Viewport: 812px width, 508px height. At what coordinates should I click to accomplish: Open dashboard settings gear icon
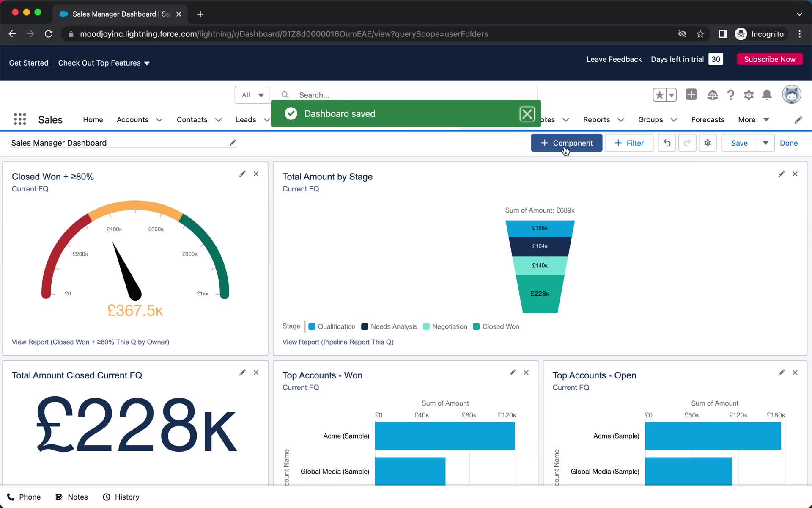coord(708,143)
